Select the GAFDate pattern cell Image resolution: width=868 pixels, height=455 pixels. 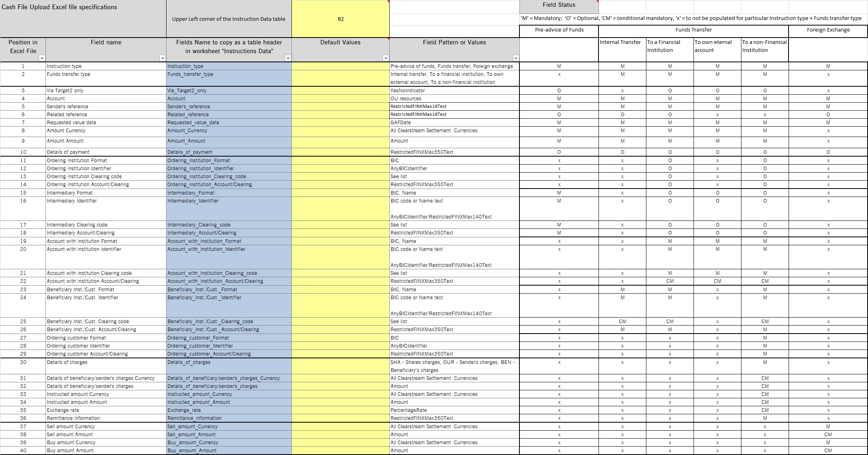[x=454, y=123]
